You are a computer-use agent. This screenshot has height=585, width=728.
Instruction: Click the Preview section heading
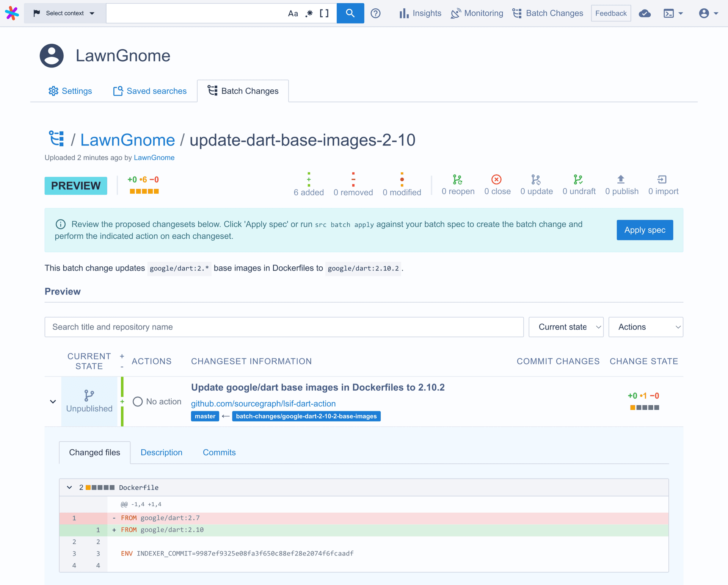pyautogui.click(x=63, y=291)
